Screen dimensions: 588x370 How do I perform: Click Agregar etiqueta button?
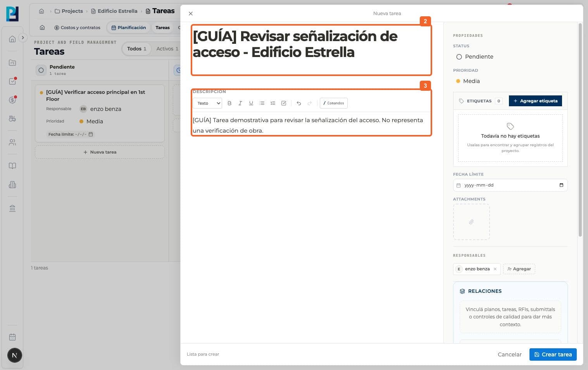(x=535, y=101)
